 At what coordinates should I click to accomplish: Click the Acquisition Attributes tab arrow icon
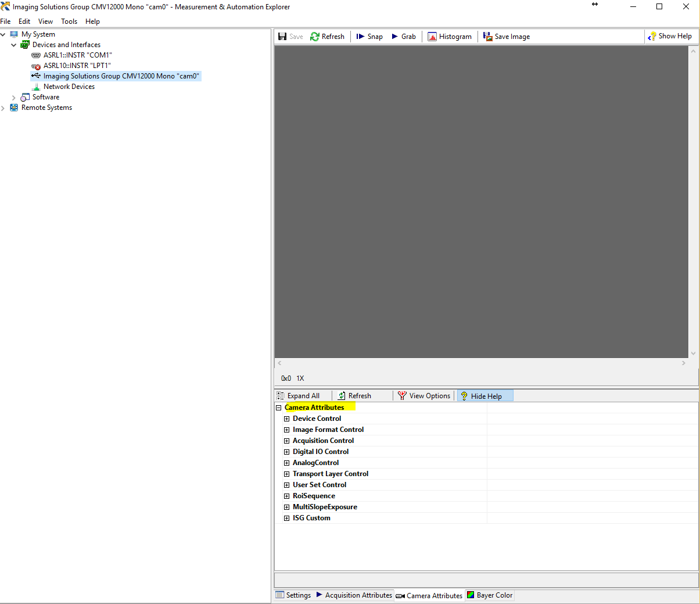pyautogui.click(x=320, y=595)
